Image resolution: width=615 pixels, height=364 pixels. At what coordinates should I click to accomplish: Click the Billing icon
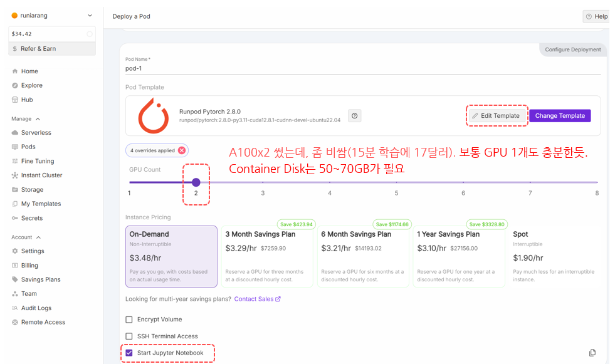tap(15, 265)
